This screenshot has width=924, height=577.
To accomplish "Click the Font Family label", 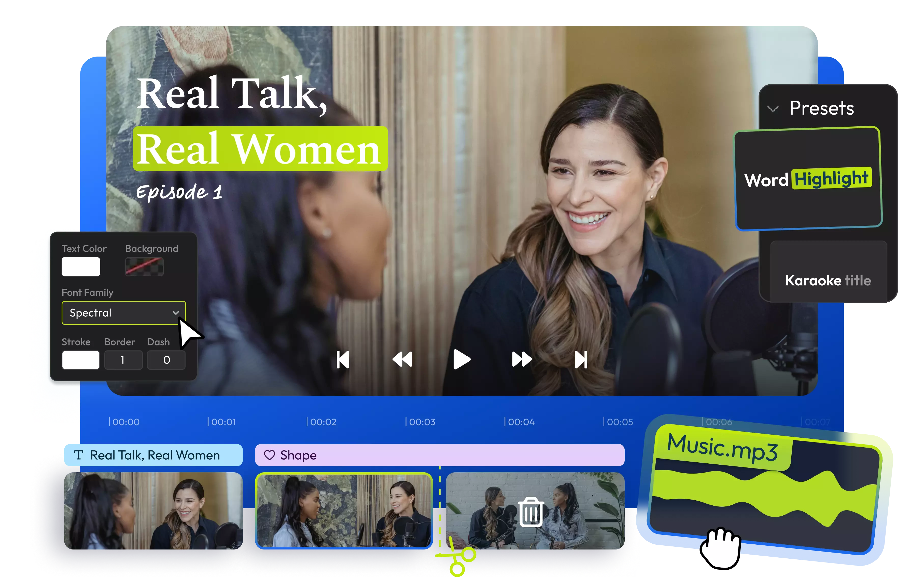I will [x=87, y=292].
